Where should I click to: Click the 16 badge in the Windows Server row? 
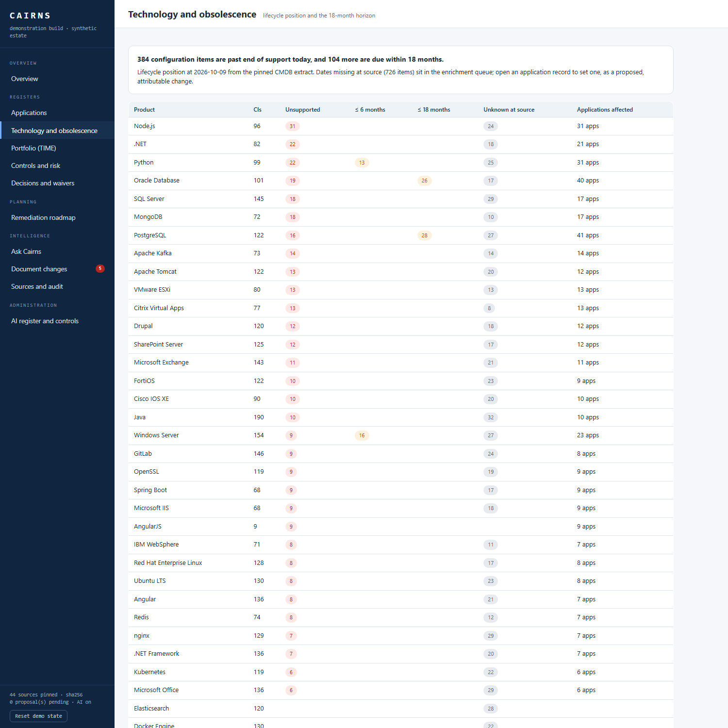[x=362, y=435]
